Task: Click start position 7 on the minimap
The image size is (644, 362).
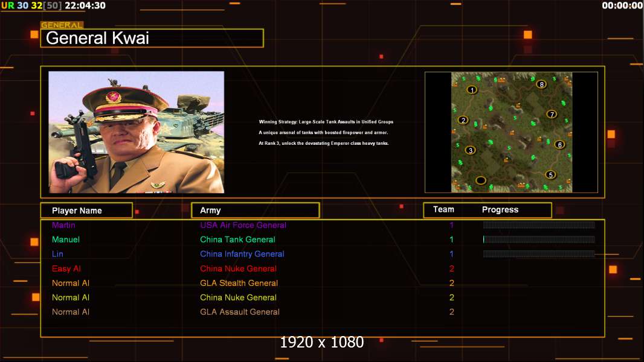Action: pos(552,115)
